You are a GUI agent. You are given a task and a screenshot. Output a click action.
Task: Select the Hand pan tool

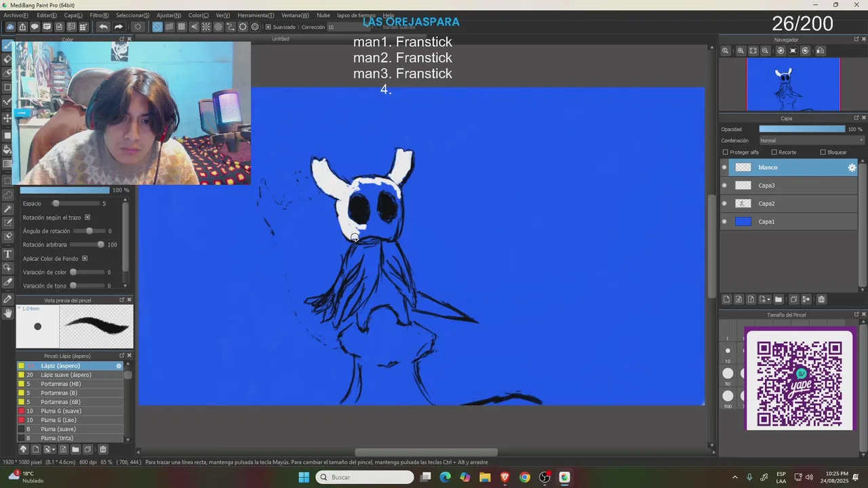(x=7, y=313)
